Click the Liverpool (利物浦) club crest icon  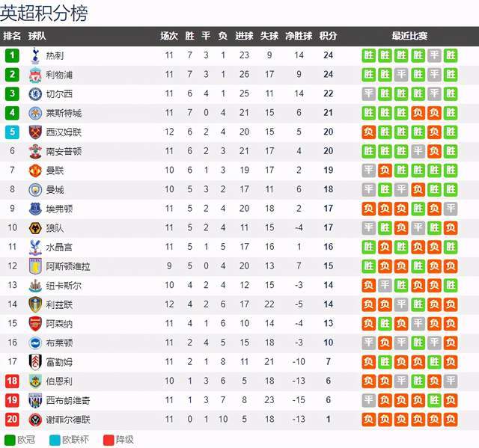(x=34, y=74)
